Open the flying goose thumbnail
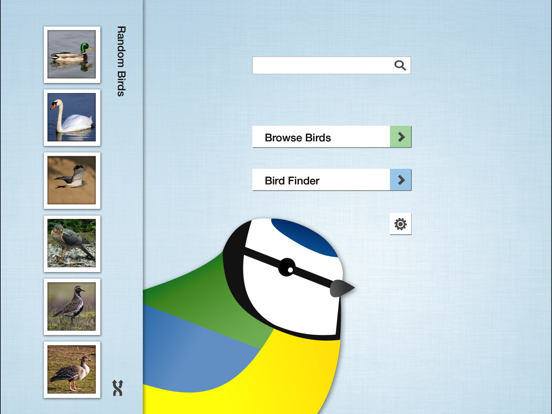552x414 pixels. (x=72, y=181)
